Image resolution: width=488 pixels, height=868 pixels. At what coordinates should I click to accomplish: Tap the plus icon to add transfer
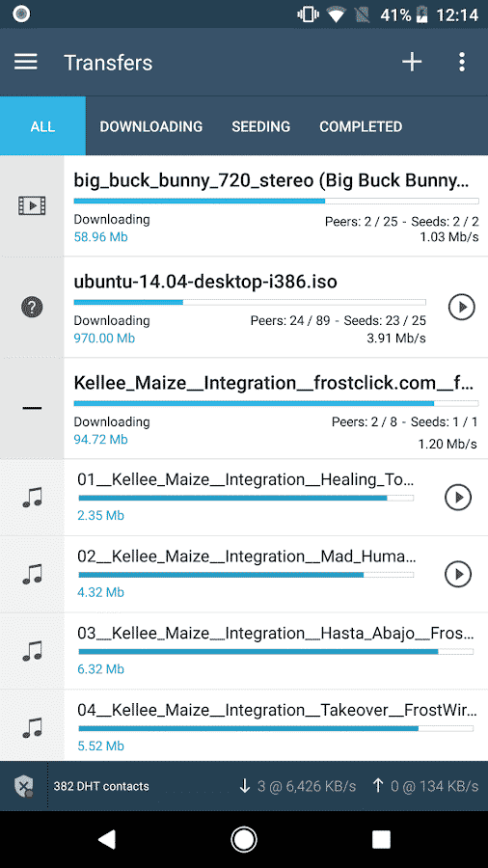coord(412,62)
